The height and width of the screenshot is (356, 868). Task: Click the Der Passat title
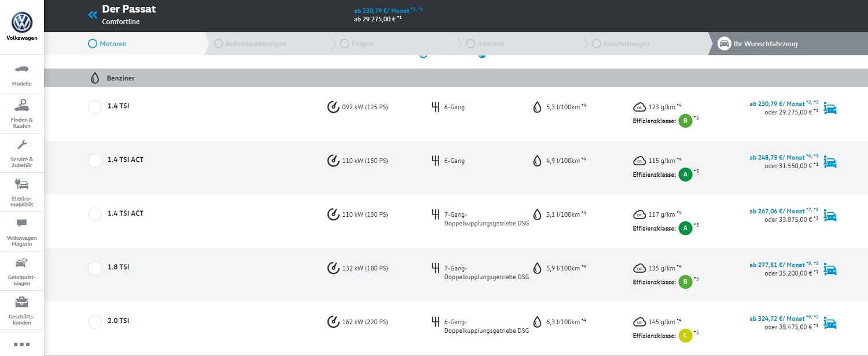pyautogui.click(x=129, y=9)
